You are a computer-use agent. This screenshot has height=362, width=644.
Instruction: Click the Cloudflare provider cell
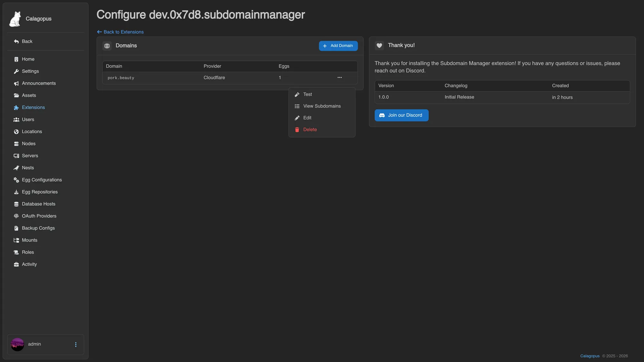click(x=214, y=78)
